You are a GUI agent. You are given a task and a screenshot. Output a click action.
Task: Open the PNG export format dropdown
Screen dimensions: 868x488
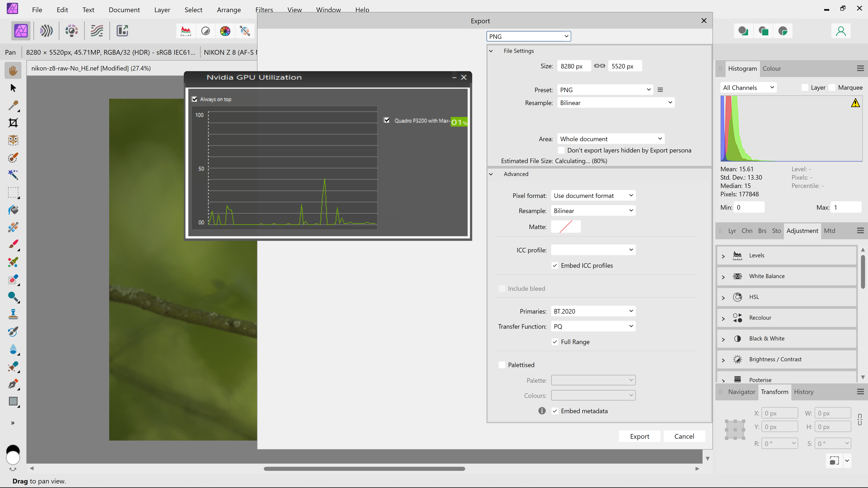click(529, 36)
